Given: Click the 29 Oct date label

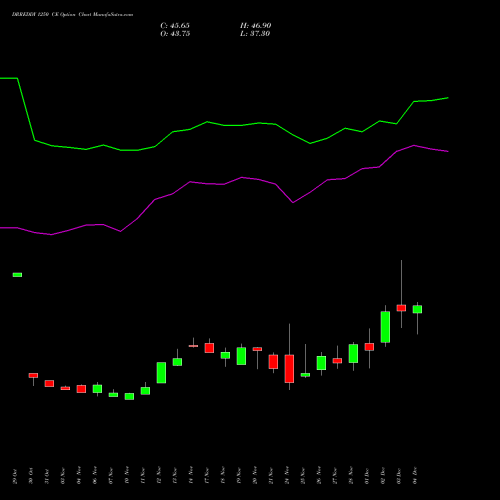Looking at the screenshot, I should [15, 476].
